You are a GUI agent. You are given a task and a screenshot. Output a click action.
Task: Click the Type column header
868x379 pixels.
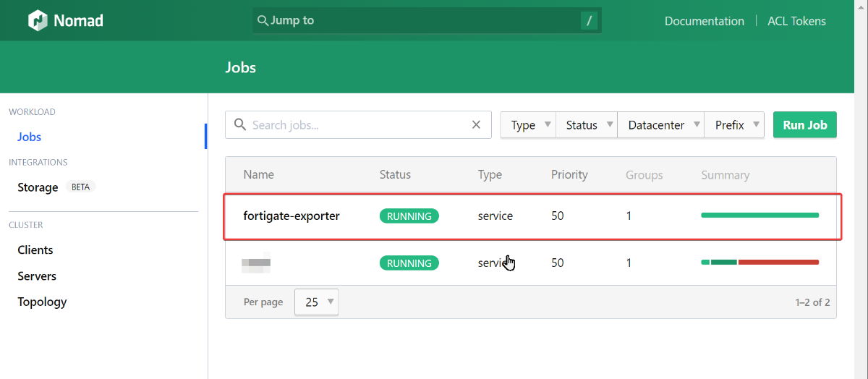pyautogui.click(x=490, y=174)
